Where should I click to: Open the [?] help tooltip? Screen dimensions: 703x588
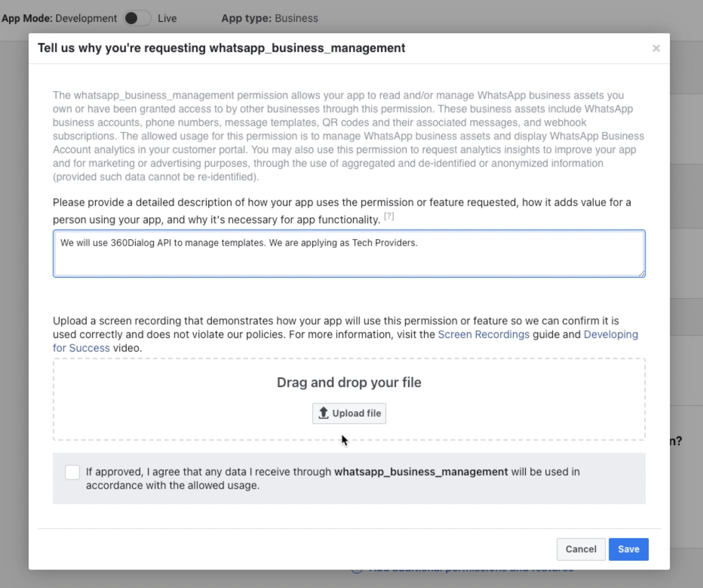coord(389,216)
